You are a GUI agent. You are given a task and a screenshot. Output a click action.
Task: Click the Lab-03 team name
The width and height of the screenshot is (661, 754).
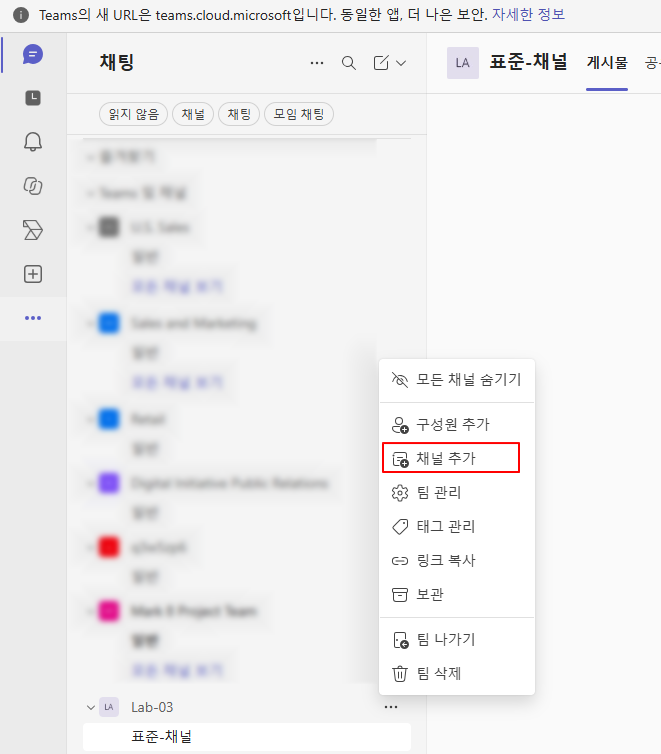[152, 707]
